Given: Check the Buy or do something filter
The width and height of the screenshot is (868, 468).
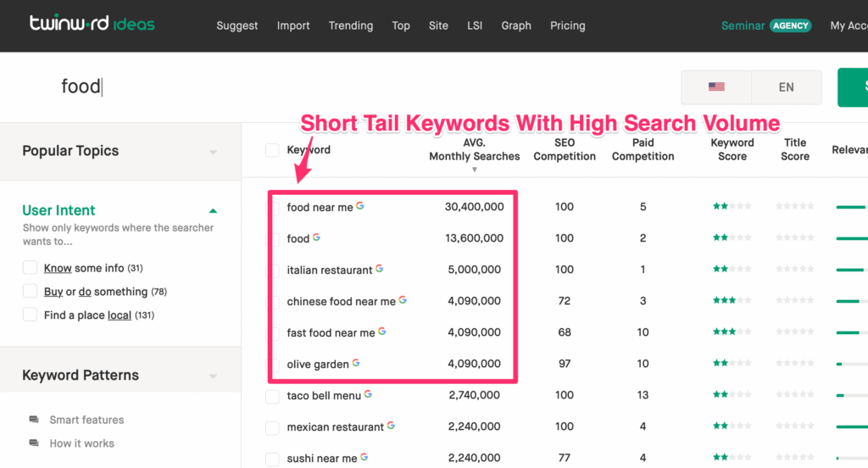Looking at the screenshot, I should point(30,291).
